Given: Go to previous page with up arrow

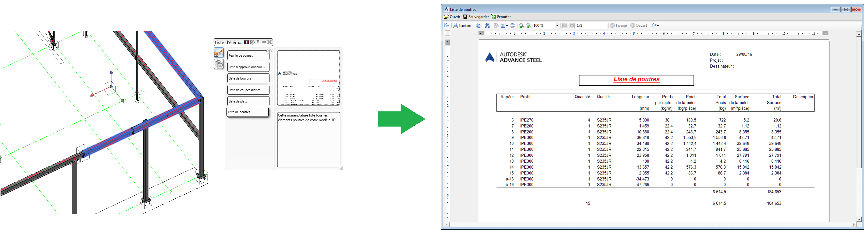Looking at the screenshot, I should (565, 26).
